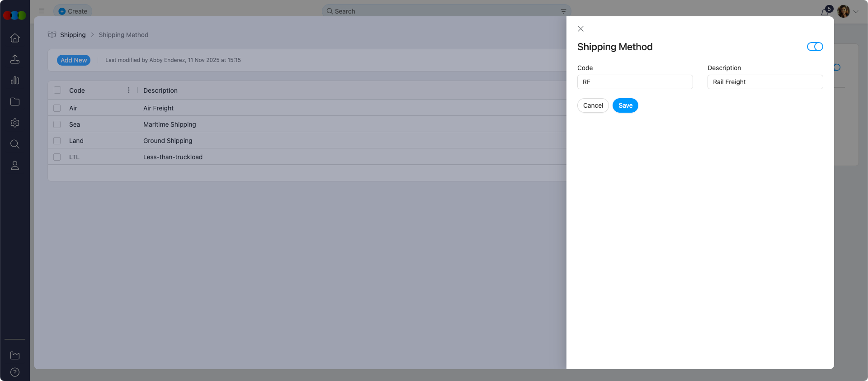Viewport: 868px width, 381px height.
Task: Toggle the Shipping Method active switch
Action: (815, 47)
